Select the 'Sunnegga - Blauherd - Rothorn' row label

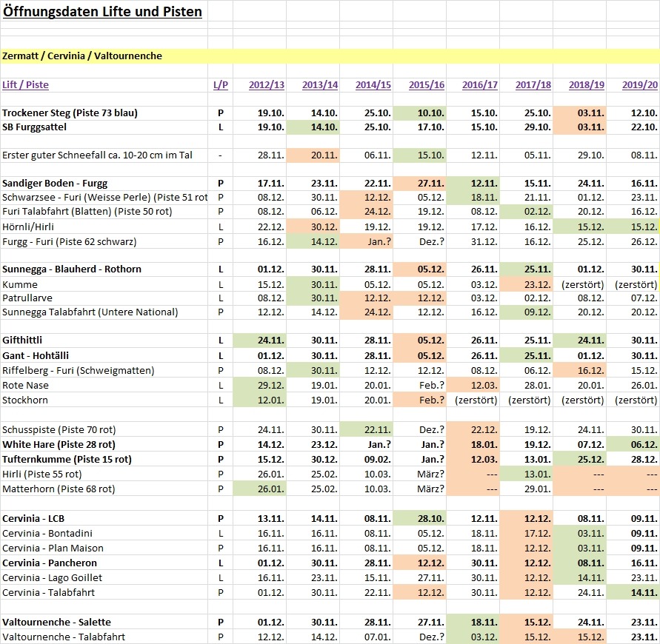[x=72, y=269]
